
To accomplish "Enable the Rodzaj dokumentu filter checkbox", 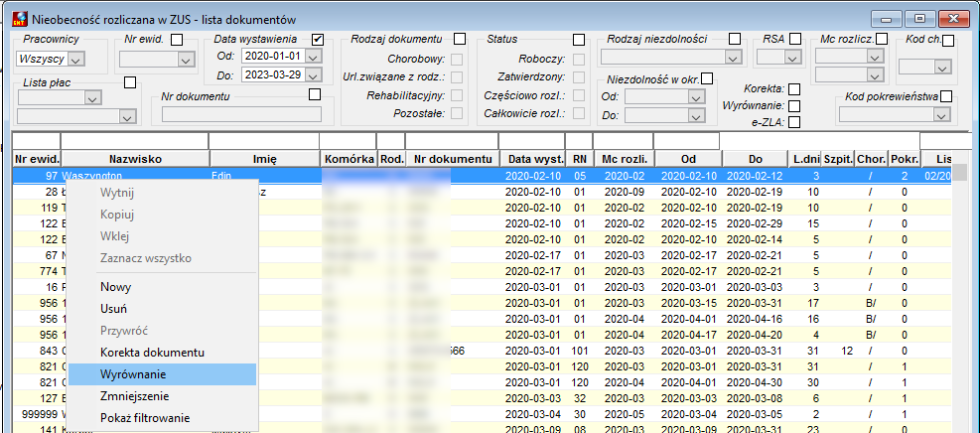I will 460,40.
